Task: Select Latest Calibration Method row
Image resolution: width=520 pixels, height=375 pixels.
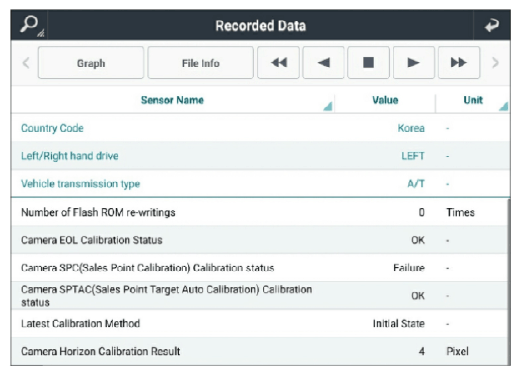Action: pos(260,323)
